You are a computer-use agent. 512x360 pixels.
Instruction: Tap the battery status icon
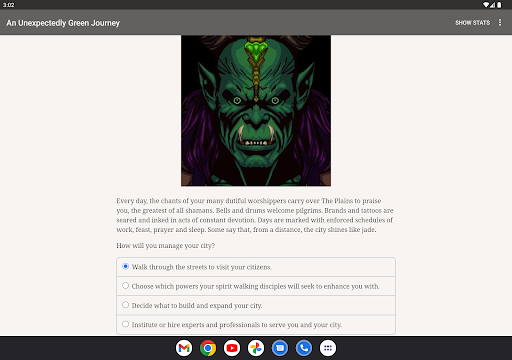pos(499,5)
